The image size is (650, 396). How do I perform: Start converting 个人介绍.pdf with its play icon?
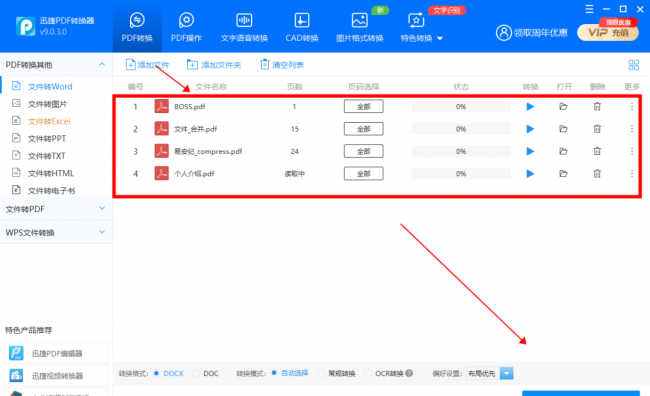click(530, 174)
